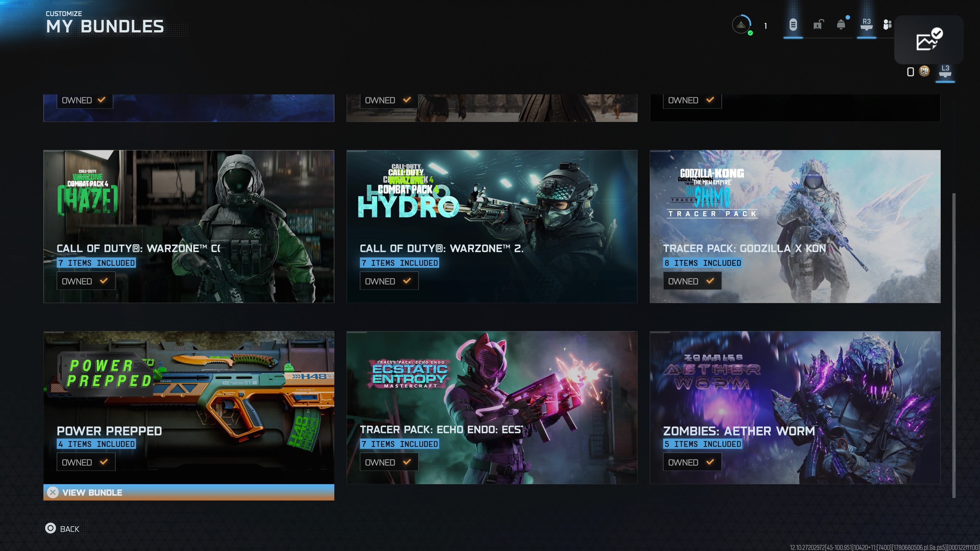Click the green check on rank emblem

pyautogui.click(x=750, y=33)
